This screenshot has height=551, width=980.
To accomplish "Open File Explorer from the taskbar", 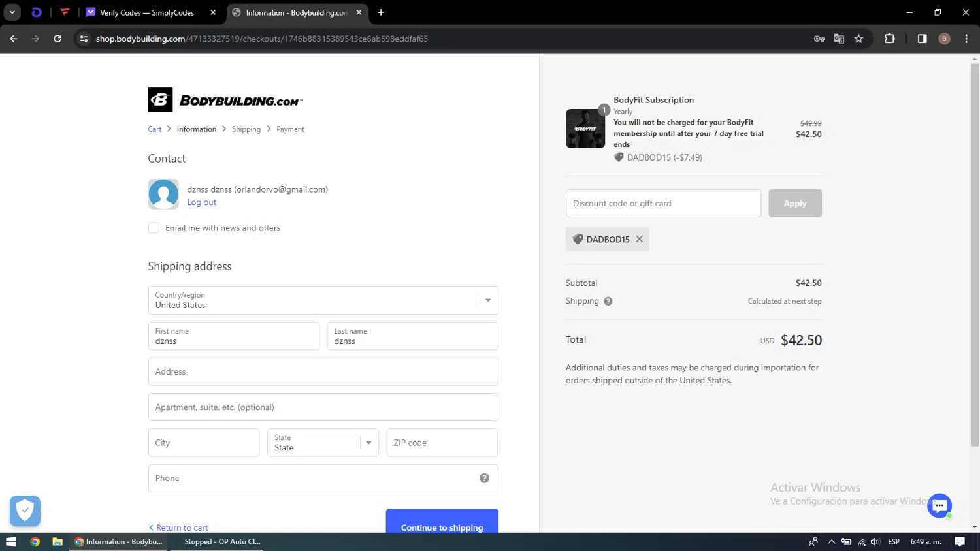I will (x=57, y=542).
